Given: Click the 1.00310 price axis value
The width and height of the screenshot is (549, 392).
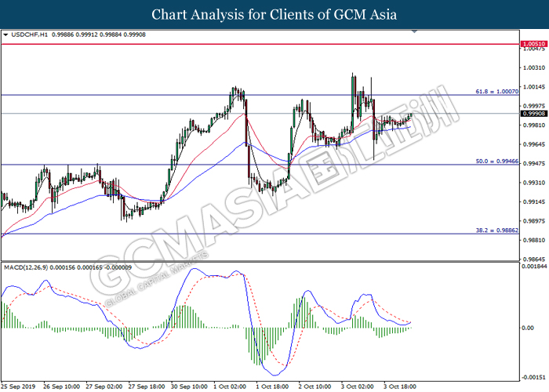Looking at the screenshot, I should pyautogui.click(x=533, y=68).
